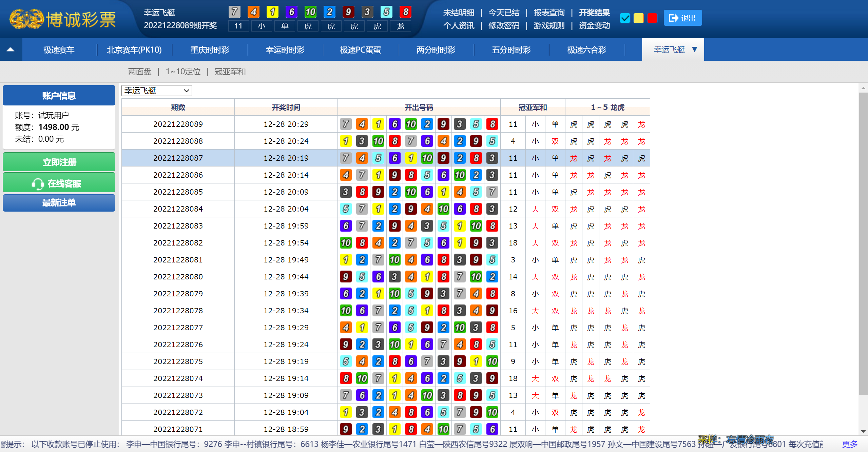Click red number 8 ball in header

tap(405, 12)
